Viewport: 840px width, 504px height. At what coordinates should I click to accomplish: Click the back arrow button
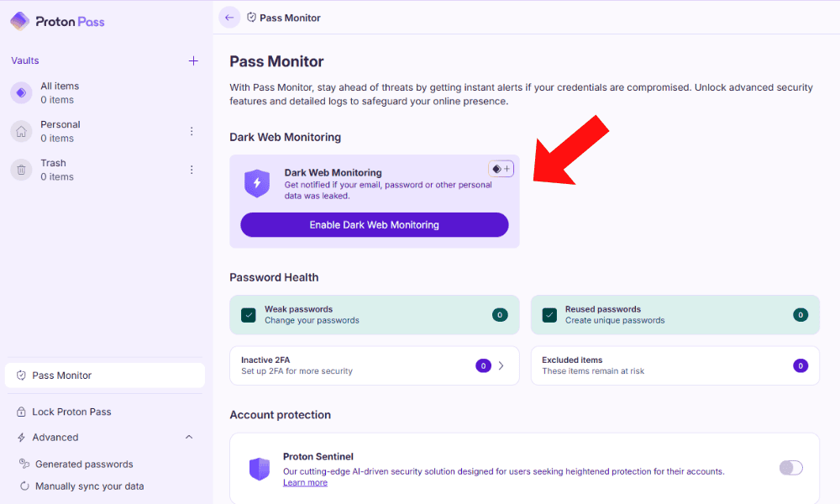[x=229, y=18]
